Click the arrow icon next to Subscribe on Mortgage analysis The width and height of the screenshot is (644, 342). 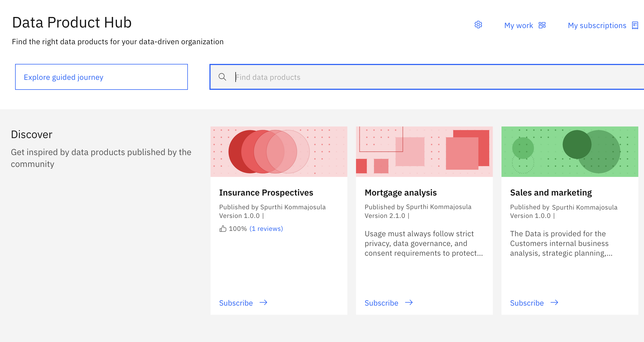pyautogui.click(x=409, y=303)
